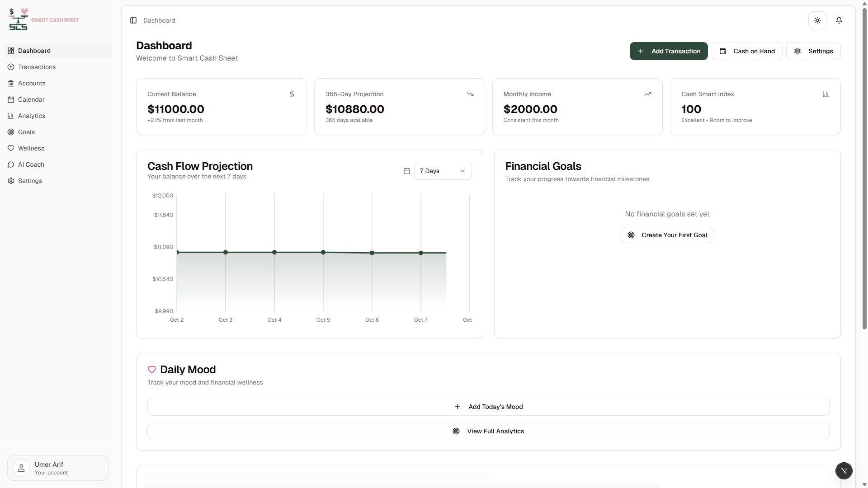
Task: Open Wellness from the sidebar
Action: (31, 148)
